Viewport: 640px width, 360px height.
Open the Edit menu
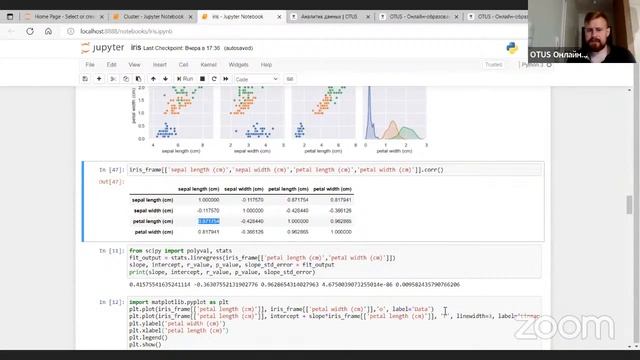[111, 65]
